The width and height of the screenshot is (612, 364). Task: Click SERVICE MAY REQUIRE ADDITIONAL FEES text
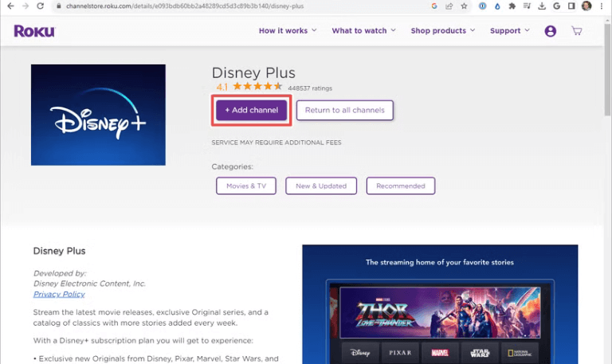tap(277, 143)
